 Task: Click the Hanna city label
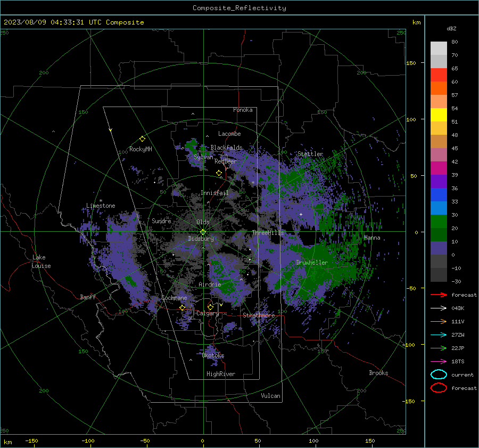point(372,238)
